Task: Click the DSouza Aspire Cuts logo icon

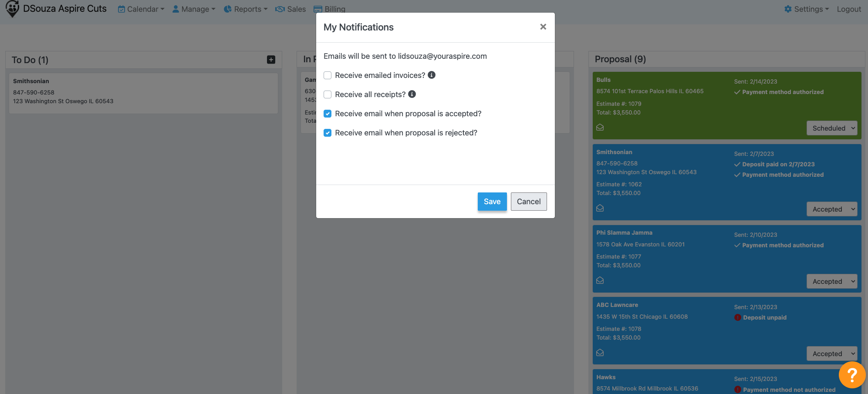Action: pos(12,9)
